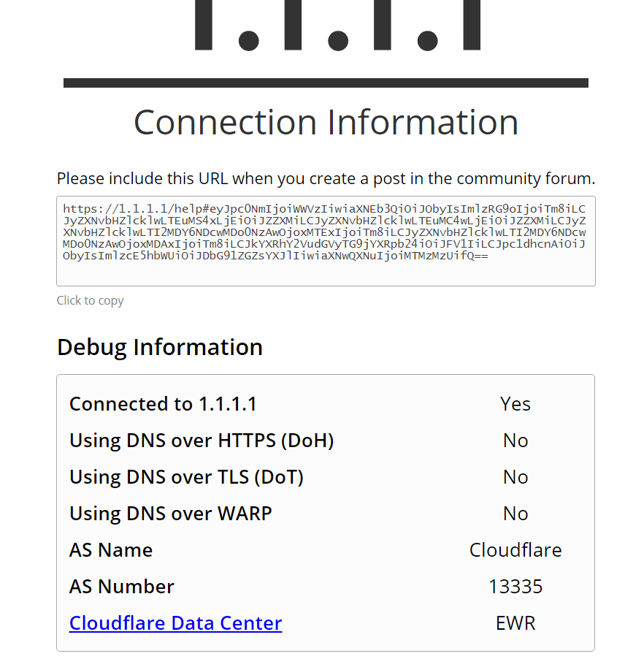Click the EWR data center value
The height and width of the screenshot is (659, 644).
coord(515,623)
